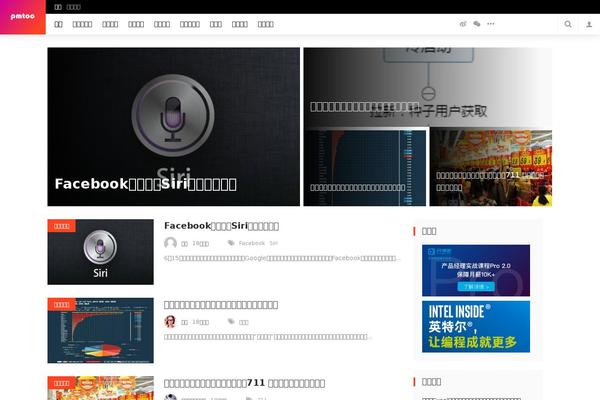Image resolution: width=600 pixels, height=400 pixels.
Task: Select the Facebook tag link
Action: click(x=251, y=243)
